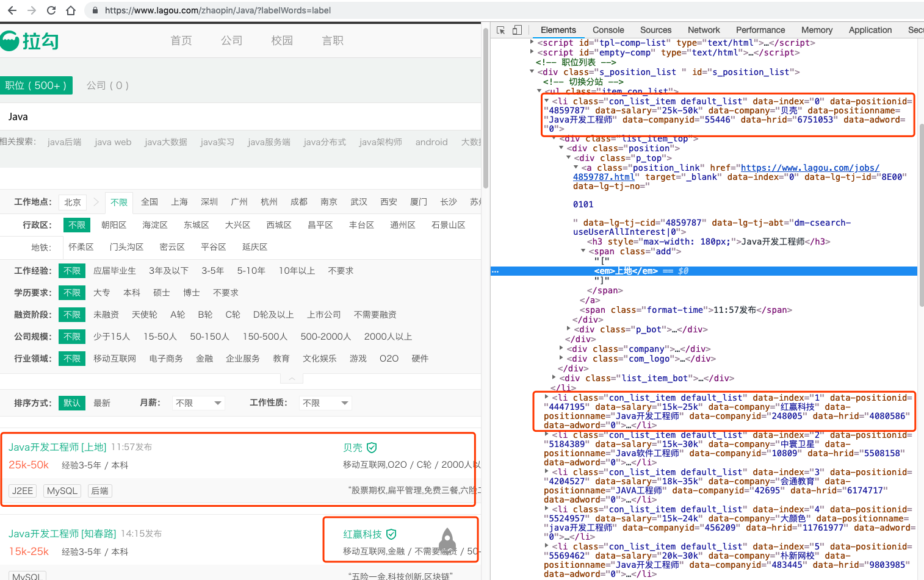Click the browser address bar URL
This screenshot has height=580, width=924.
218,10
